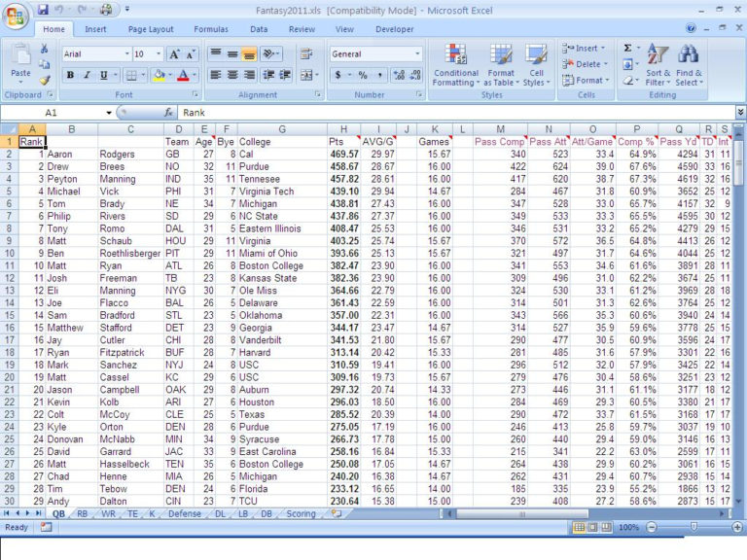Click the Wrap Text icon

[x=306, y=54]
